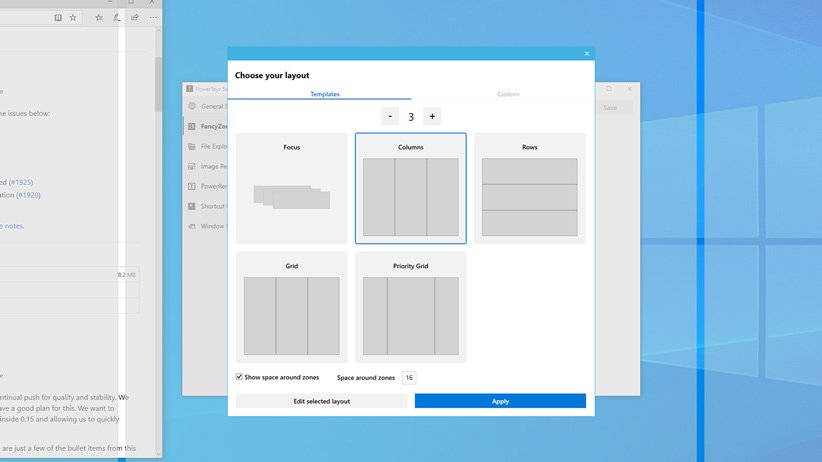
Task: Switch to the Custom tab
Action: (x=508, y=94)
